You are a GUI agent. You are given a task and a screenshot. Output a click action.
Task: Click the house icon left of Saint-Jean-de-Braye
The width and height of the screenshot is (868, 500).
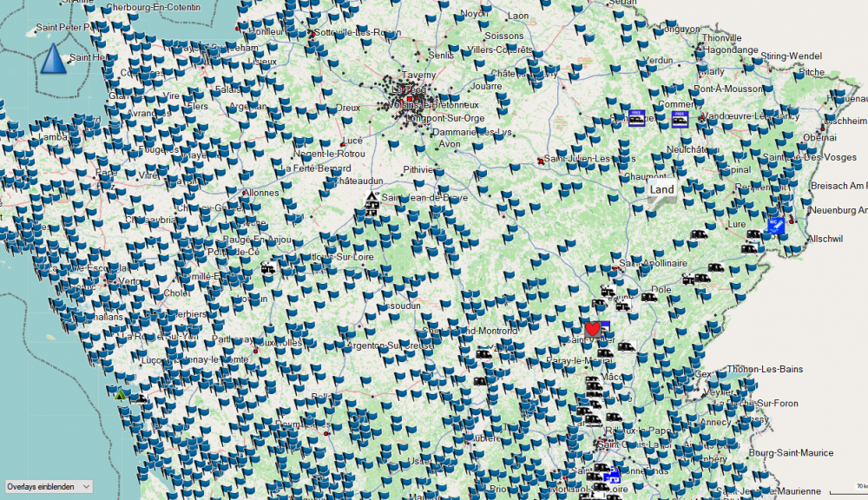tap(372, 202)
